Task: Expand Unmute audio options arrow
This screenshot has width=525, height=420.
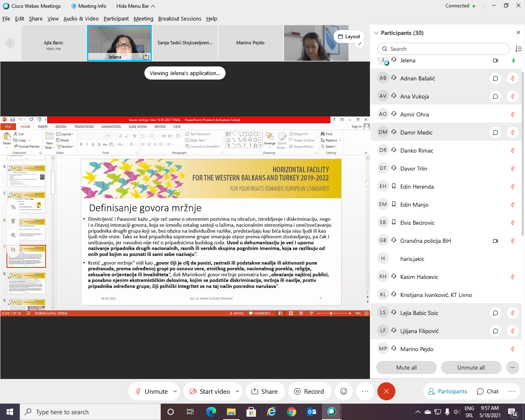Action: click(175, 391)
